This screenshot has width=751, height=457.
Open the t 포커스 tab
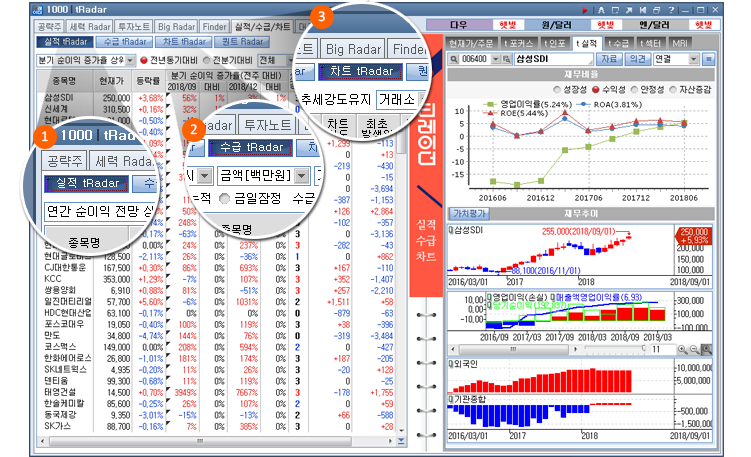pyautogui.click(x=519, y=44)
